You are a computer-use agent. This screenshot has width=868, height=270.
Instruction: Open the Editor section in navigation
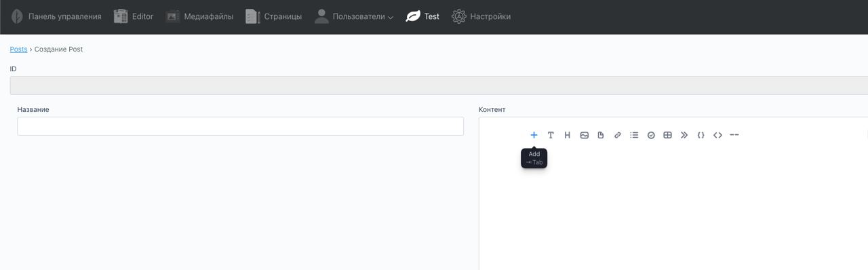tap(134, 16)
